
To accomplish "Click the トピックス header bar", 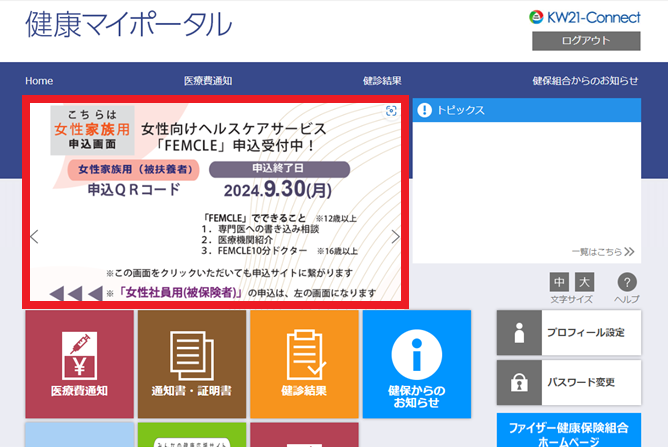I will 527,110.
